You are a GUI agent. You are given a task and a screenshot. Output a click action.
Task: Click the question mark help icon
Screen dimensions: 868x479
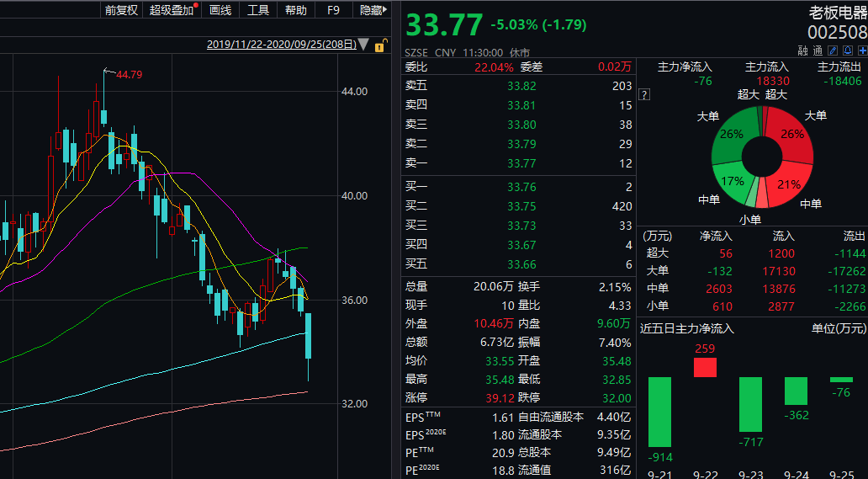[643, 94]
